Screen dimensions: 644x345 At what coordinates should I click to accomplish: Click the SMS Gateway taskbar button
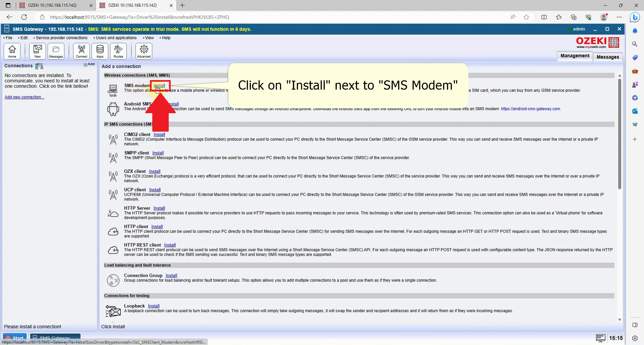(x=55, y=338)
